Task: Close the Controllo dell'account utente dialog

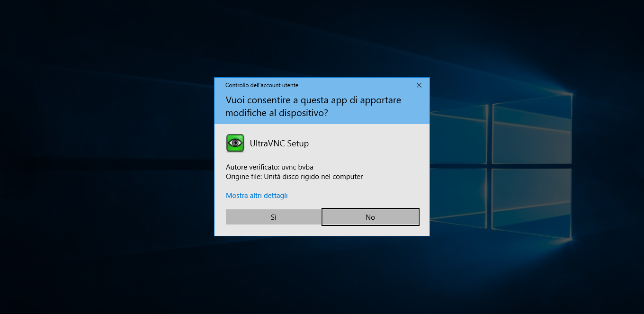Action: click(419, 85)
